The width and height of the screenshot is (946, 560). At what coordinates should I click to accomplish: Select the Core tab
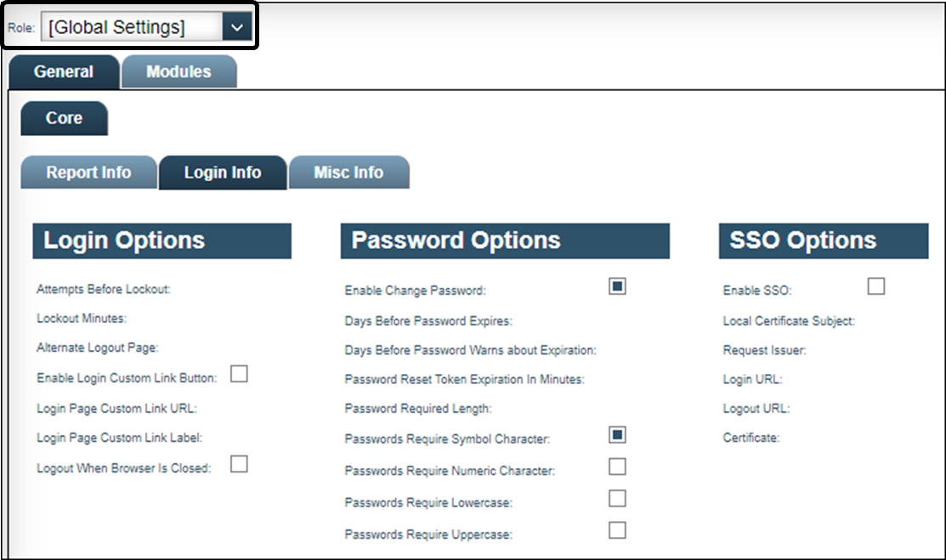64,118
